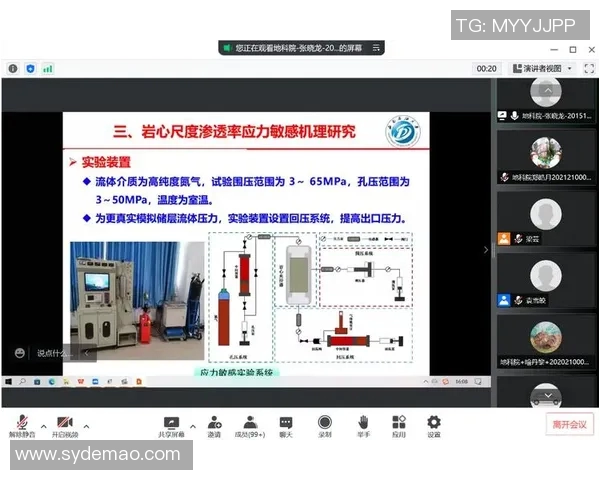The height and width of the screenshot is (480, 600).
Task: Collapse participant sidebar with side arrow
Action: tap(486, 250)
